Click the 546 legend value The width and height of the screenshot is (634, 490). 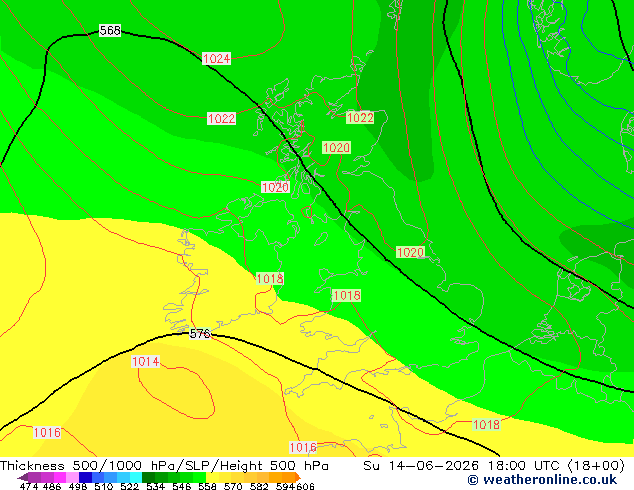click(181, 486)
